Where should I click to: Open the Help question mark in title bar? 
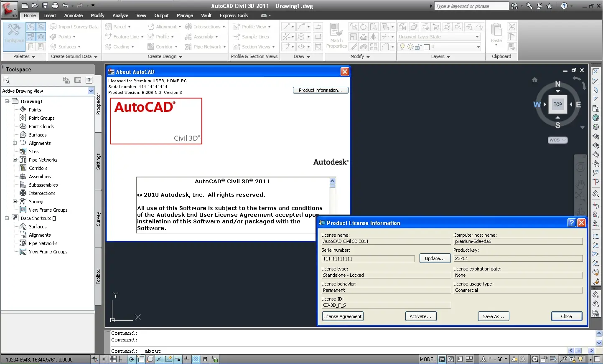click(x=564, y=6)
